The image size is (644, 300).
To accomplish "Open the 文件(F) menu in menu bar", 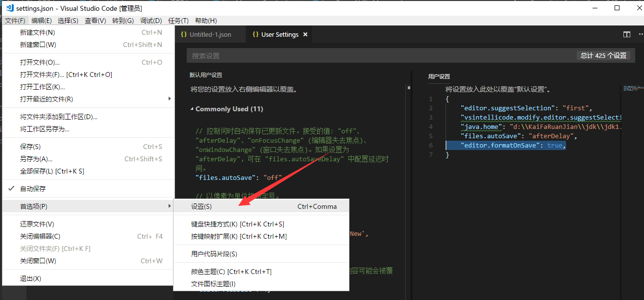I will (15, 21).
